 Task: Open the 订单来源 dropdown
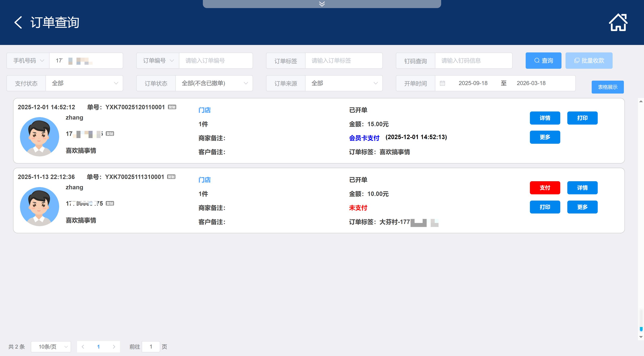[344, 83]
